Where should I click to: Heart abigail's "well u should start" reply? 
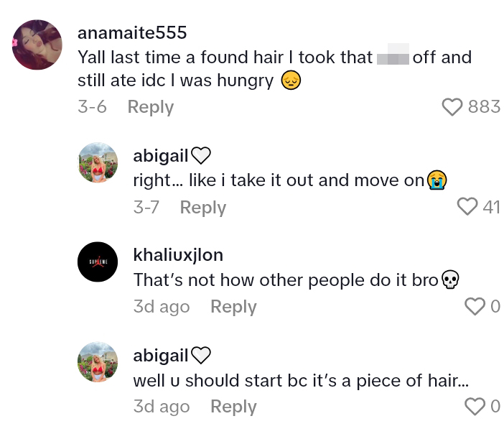click(475, 407)
